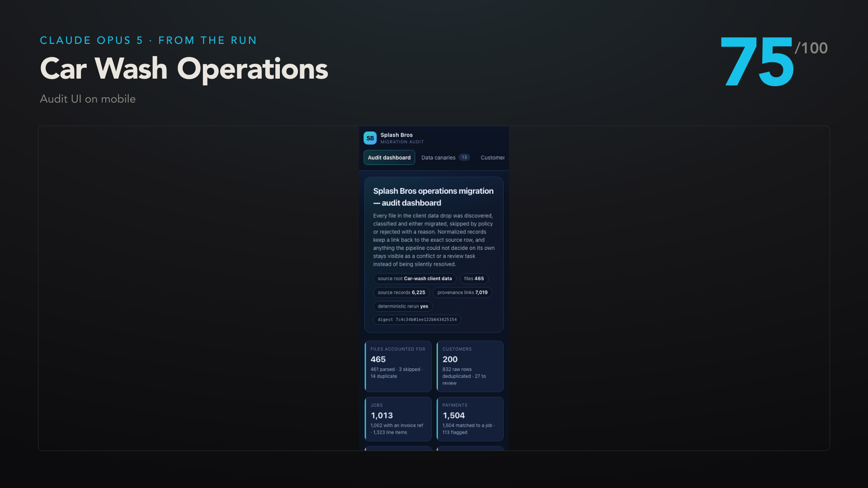Open the Customers 200 stat card
The image size is (868, 488).
point(470,366)
